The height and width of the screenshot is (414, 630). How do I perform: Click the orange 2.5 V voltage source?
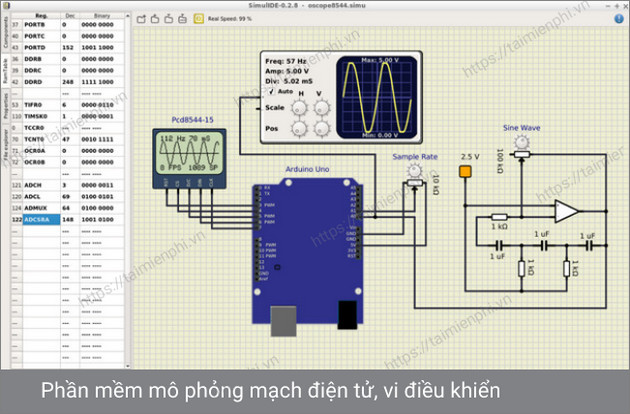coord(465,172)
